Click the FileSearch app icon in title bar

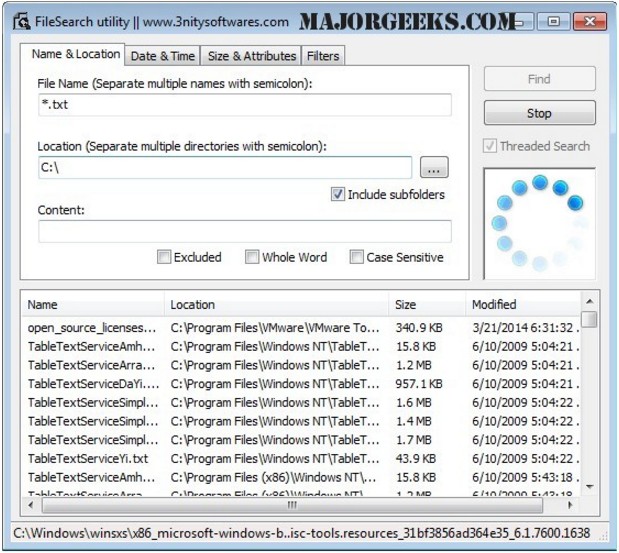click(21, 21)
